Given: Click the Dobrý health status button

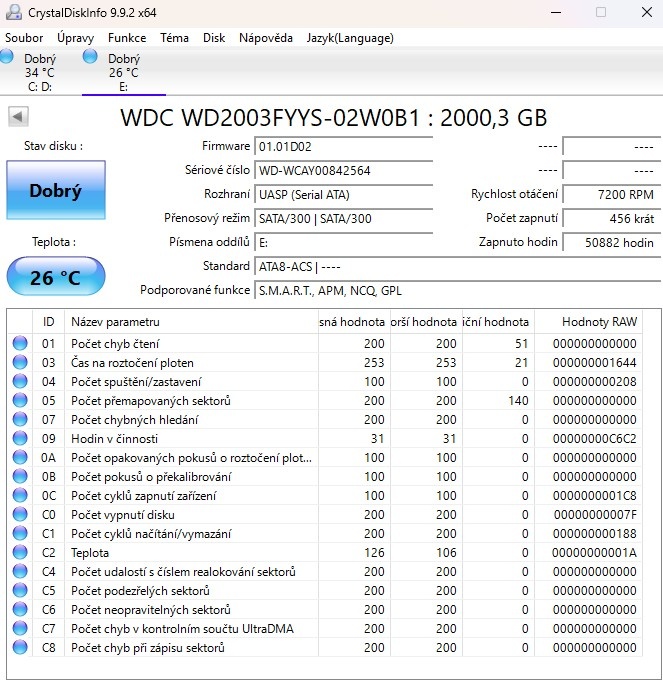Looking at the screenshot, I should [56, 190].
